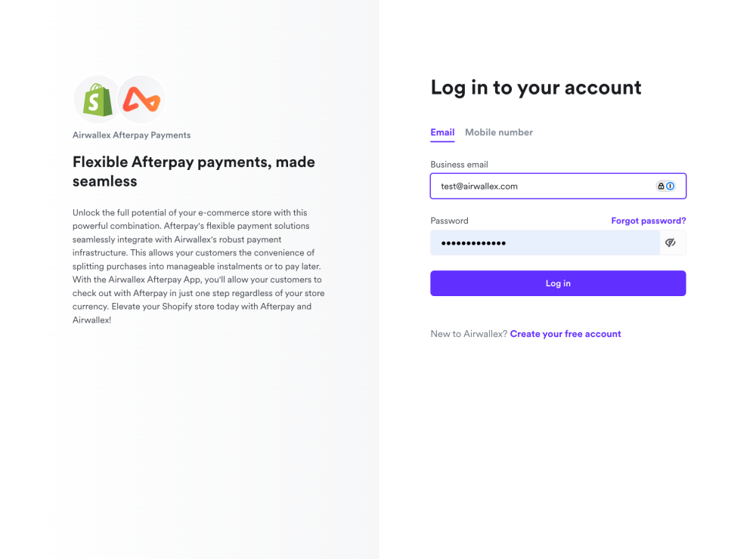Viewport: 756px width, 559px height.
Task: Click the Afterpay description paragraph
Action: (x=198, y=266)
